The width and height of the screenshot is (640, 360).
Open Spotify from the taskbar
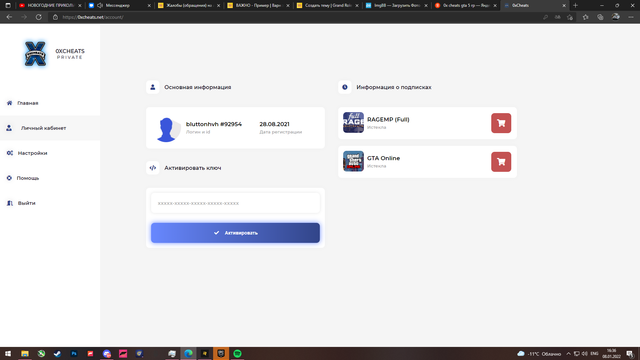[x=237, y=353]
